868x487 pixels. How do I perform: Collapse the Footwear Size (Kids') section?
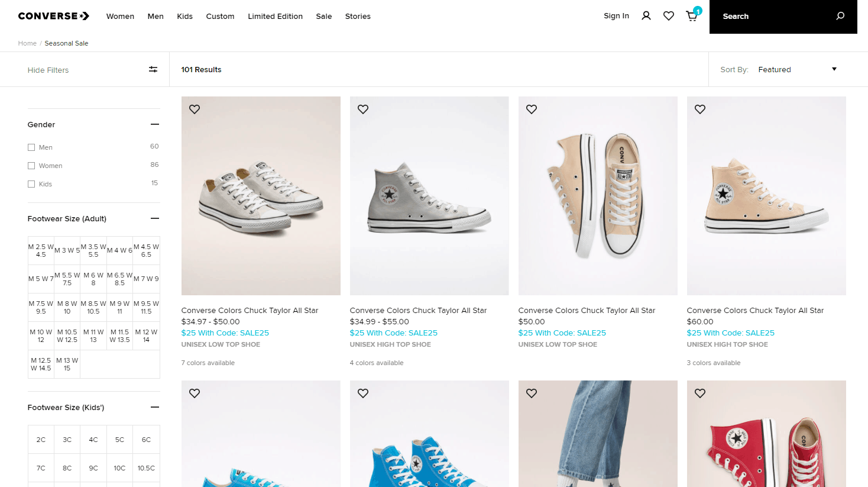[155, 407]
